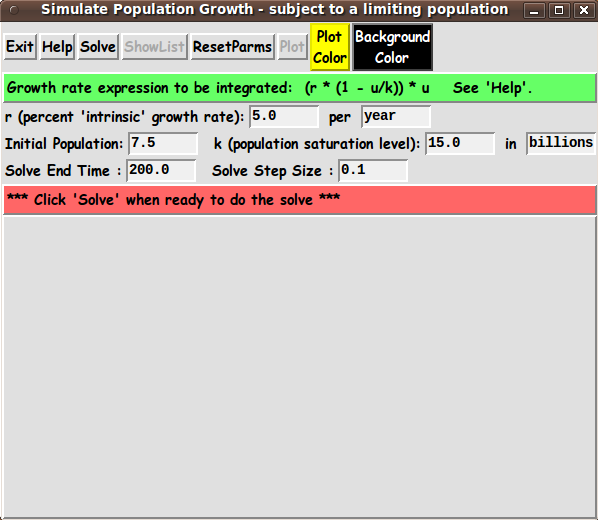Viewport: 598px width, 520px height.
Task: Click the grayed-out ShowList button
Action: 154,47
